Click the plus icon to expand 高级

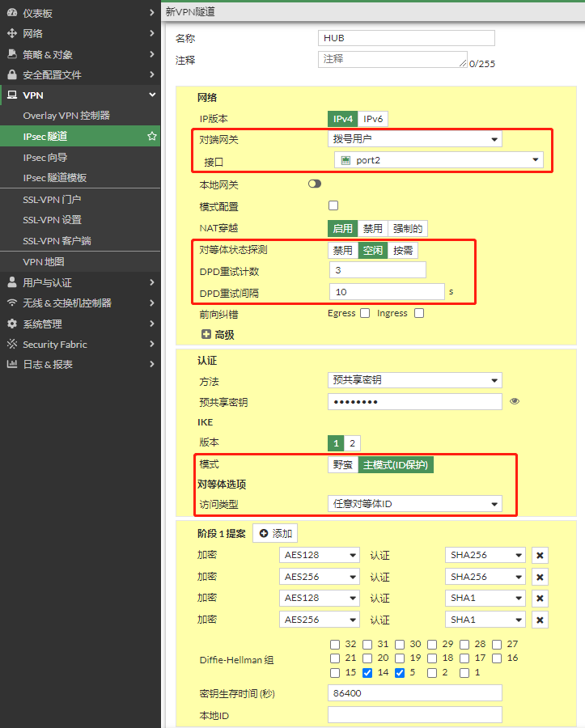pyautogui.click(x=206, y=334)
